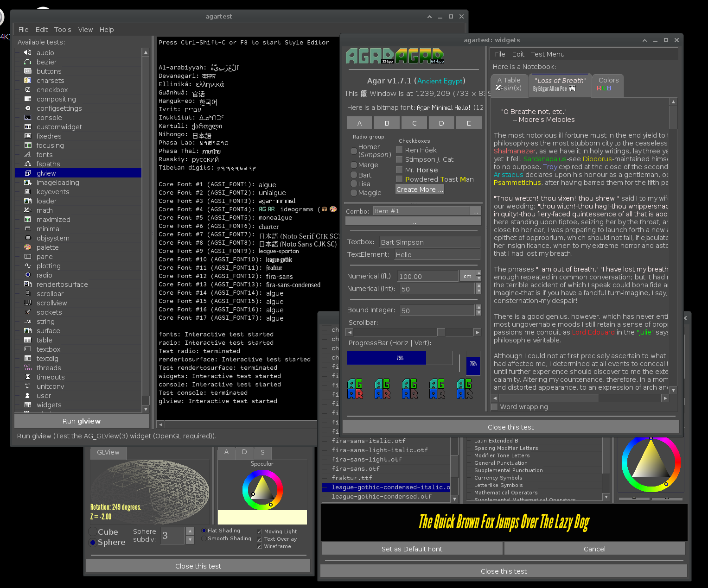Click the Specular color wheel

262,490
